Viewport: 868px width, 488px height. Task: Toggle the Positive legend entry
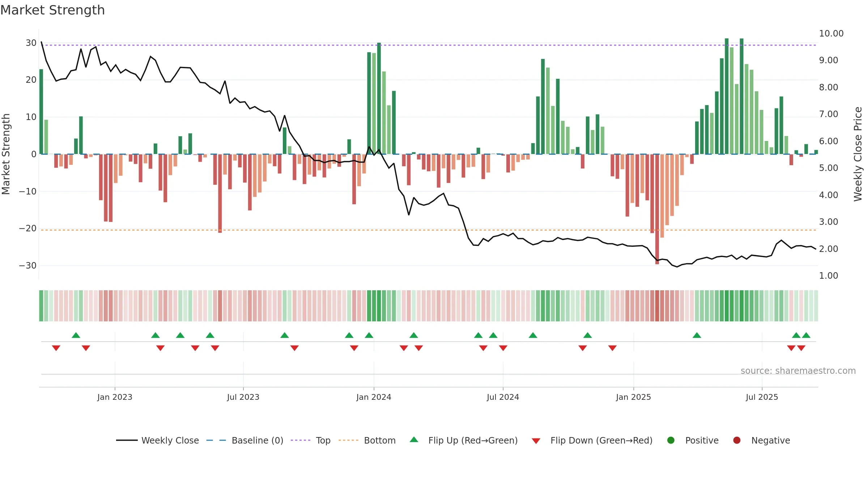[x=693, y=440]
